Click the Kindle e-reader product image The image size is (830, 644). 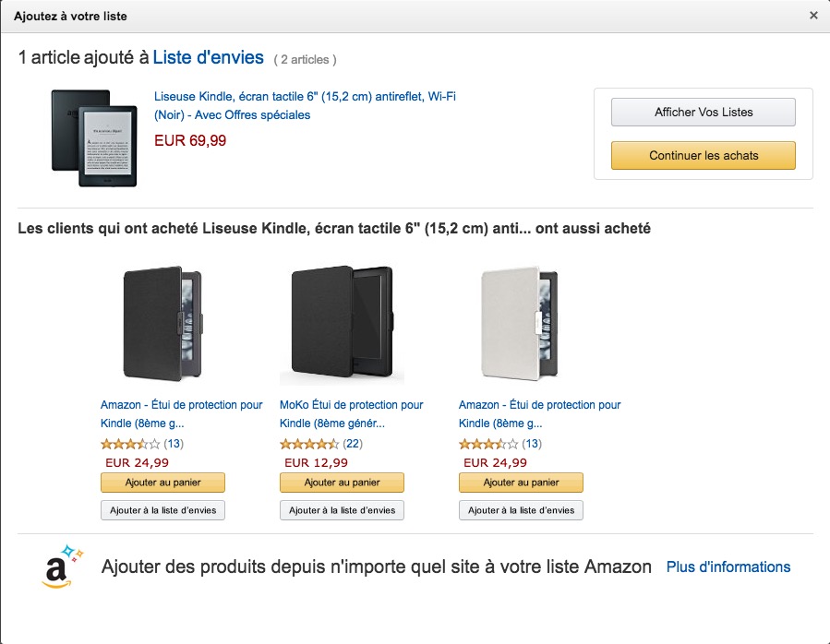coord(93,137)
